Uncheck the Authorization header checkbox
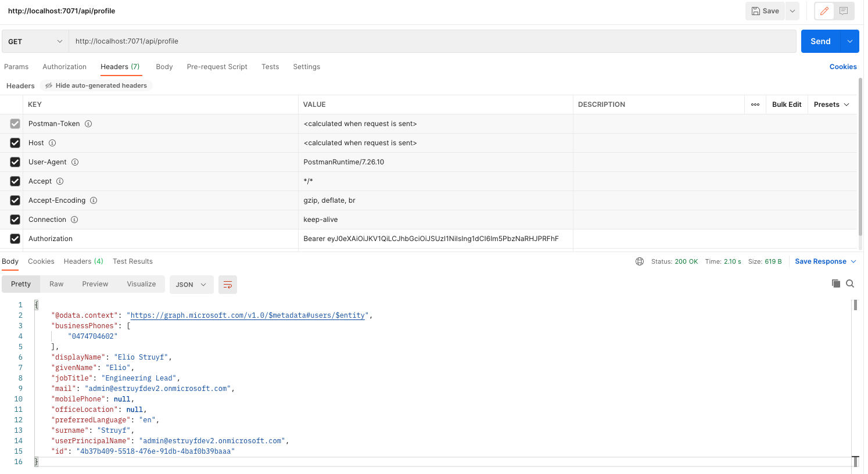 coord(15,239)
